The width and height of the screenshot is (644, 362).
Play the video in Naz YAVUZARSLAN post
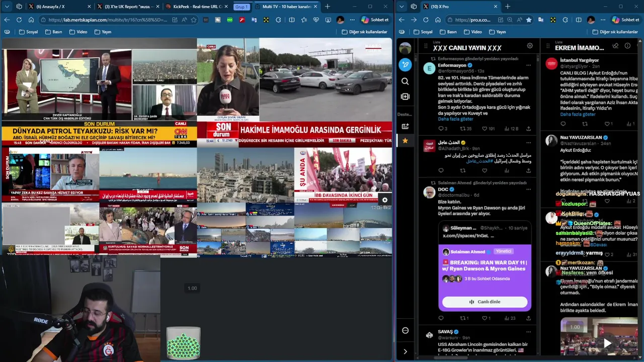tap(607, 343)
